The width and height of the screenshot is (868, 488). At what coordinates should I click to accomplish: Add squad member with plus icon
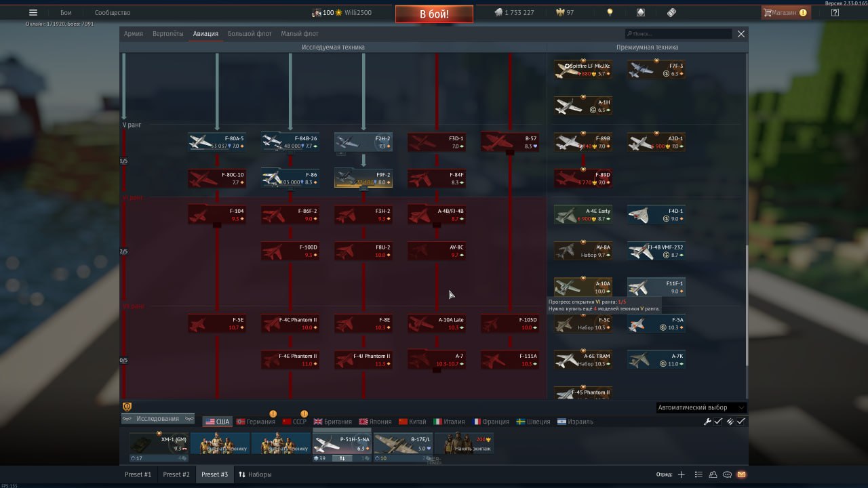682,474
